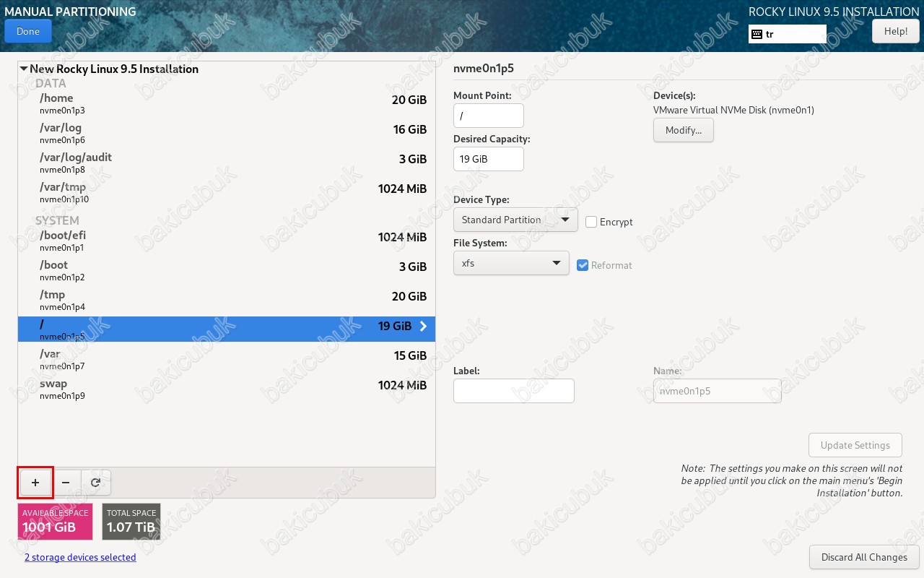Click the VMware Virtual NVMe Disk device text
Viewport: 924px width, 578px height.
click(733, 111)
